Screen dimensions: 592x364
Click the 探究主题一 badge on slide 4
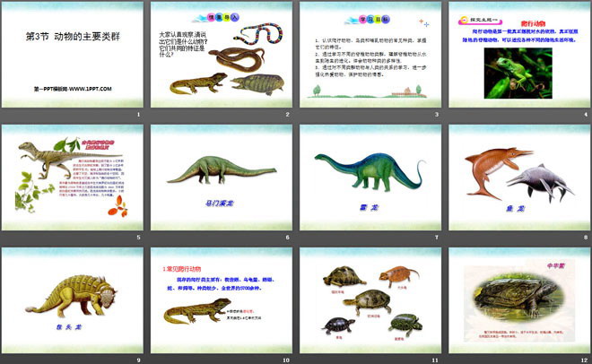point(480,20)
